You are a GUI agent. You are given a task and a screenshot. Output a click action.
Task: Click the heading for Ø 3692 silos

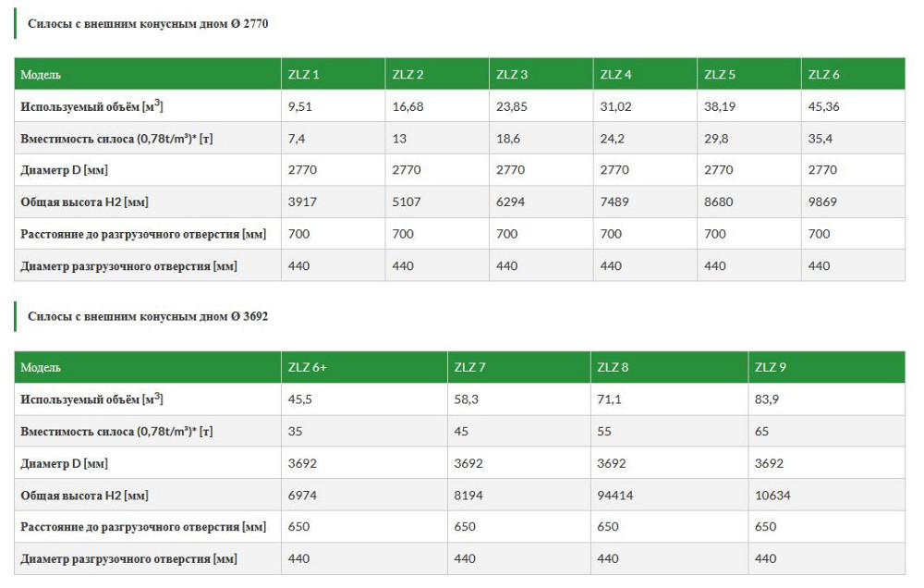[148, 316]
